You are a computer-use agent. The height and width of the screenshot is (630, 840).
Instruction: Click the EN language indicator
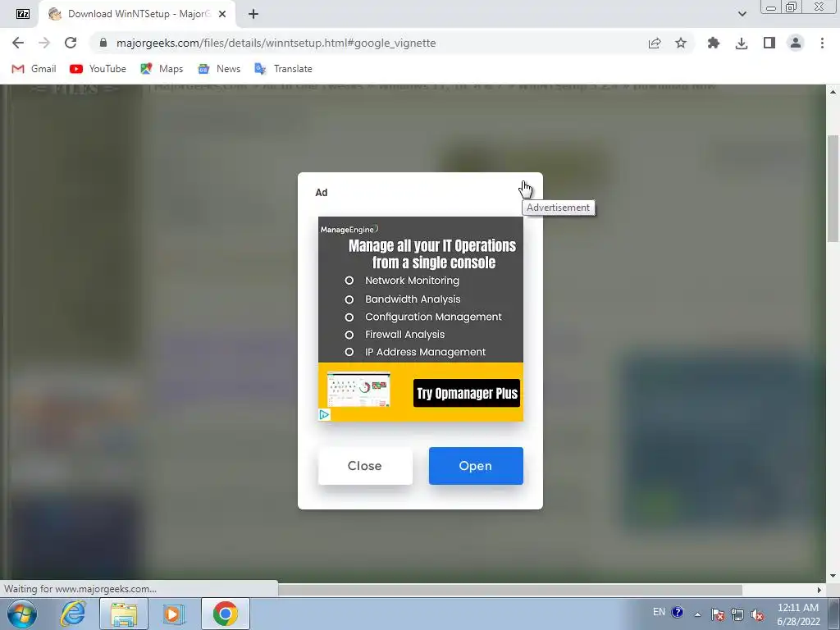[659, 612]
